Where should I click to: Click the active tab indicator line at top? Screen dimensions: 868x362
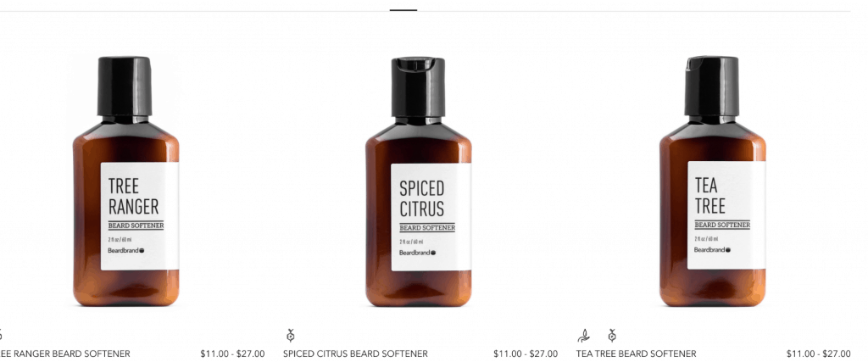point(403,10)
